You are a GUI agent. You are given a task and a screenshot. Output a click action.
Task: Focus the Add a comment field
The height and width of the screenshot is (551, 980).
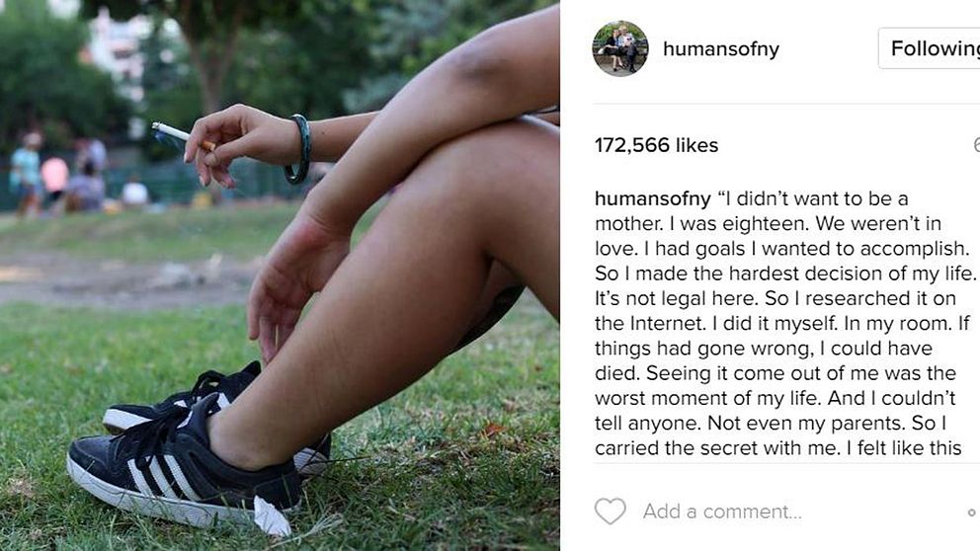[x=722, y=512]
